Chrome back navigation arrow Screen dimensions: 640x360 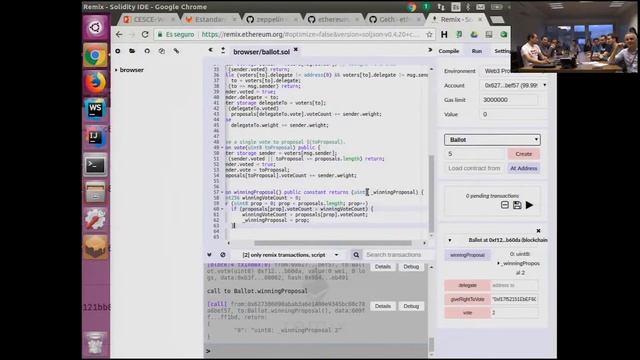coord(119,35)
